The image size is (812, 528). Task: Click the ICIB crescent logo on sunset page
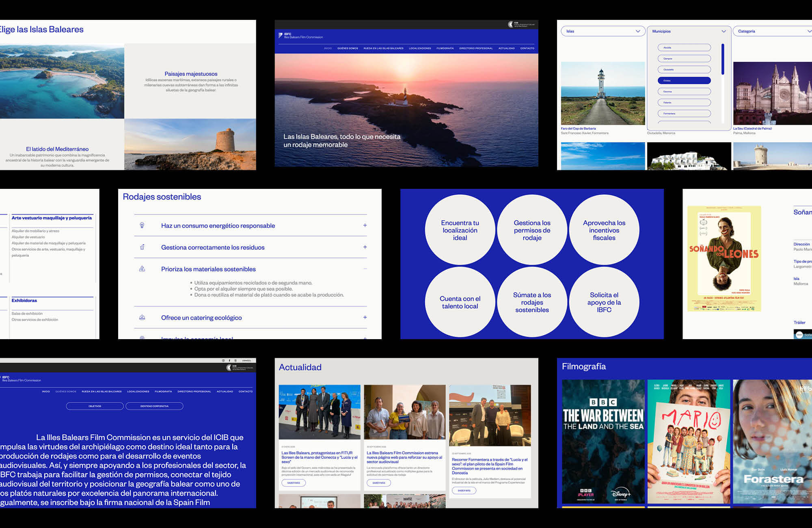point(511,24)
